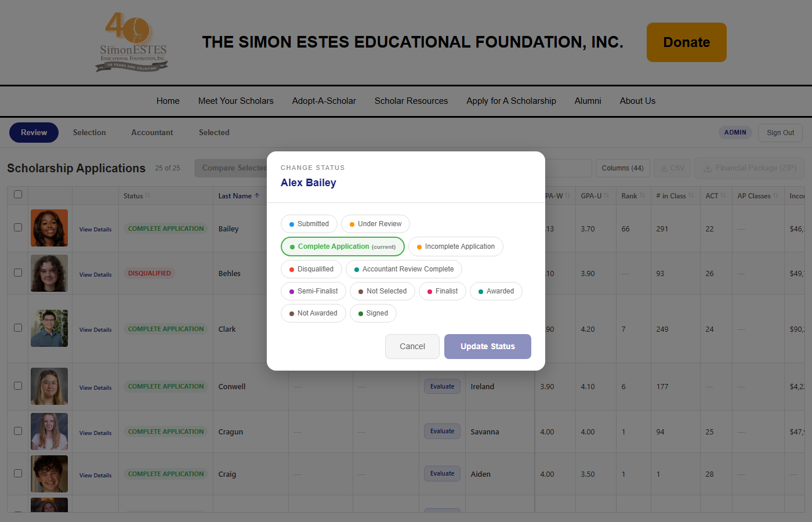The width and height of the screenshot is (812, 522).
Task: Click the ADMIN badge
Action: pyautogui.click(x=735, y=132)
